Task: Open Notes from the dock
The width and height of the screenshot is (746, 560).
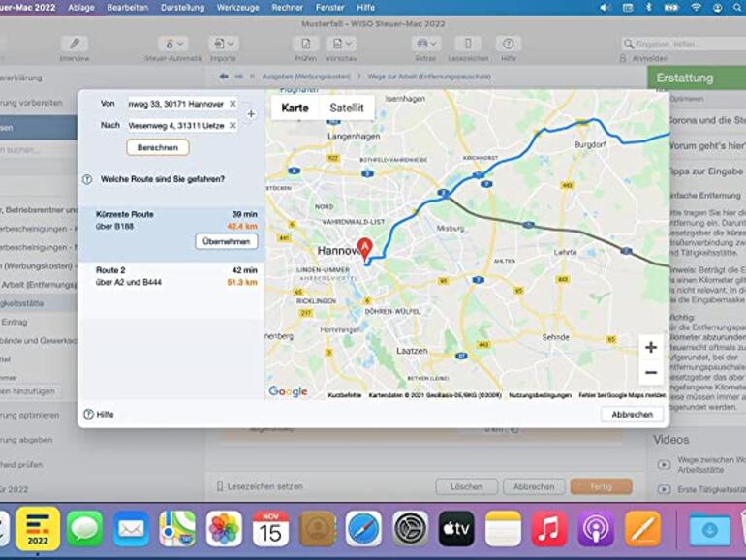Action: click(x=503, y=528)
